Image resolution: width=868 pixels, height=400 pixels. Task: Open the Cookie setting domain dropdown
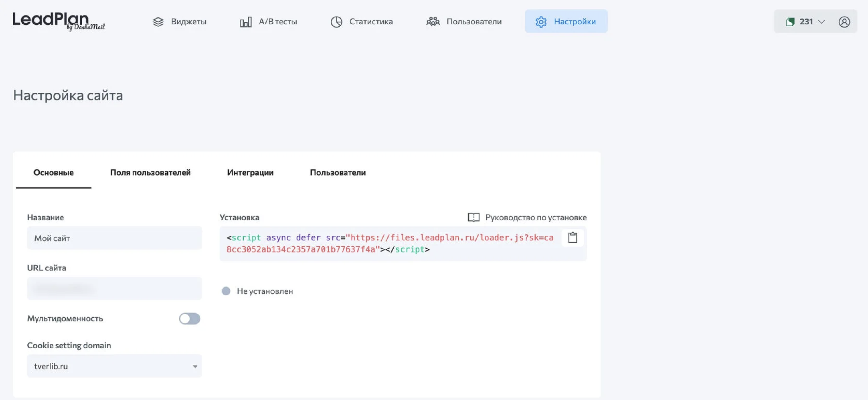[x=114, y=366]
